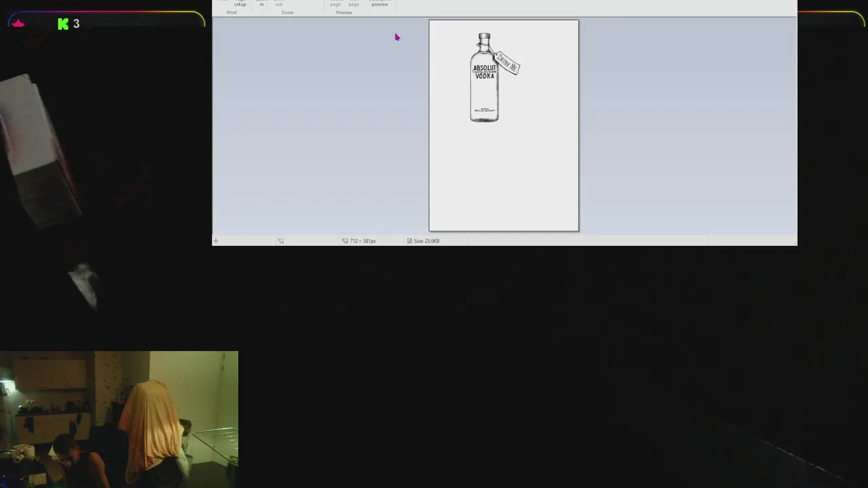Click the viewer count '3' beside the Kick logo
868x488 pixels.
point(77,24)
